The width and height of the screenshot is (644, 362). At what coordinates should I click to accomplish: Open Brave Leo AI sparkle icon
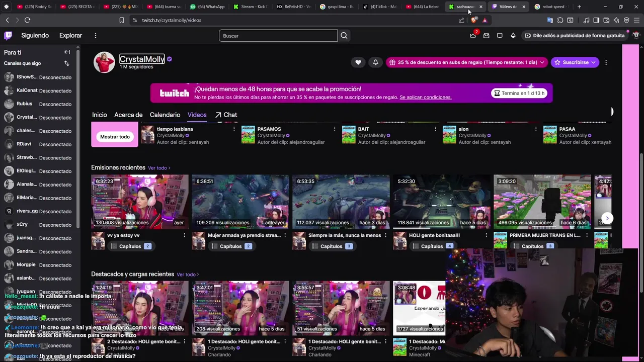(x=616, y=20)
